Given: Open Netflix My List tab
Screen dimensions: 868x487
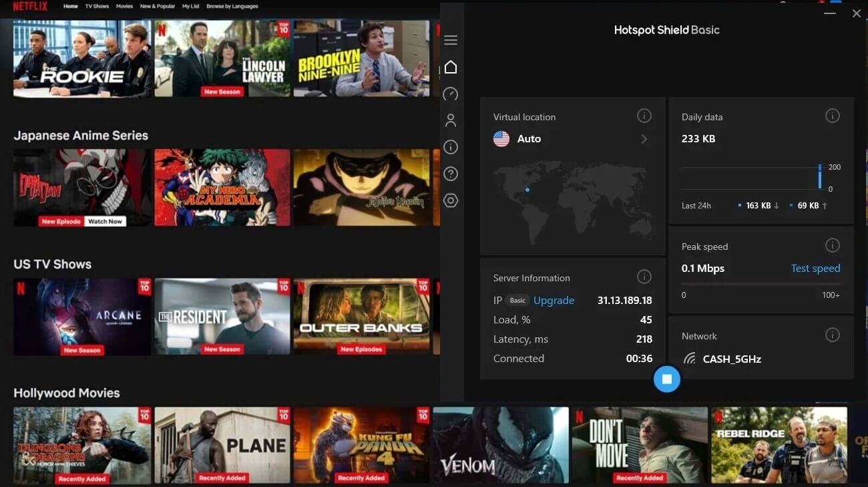Looking at the screenshot, I should (191, 7).
